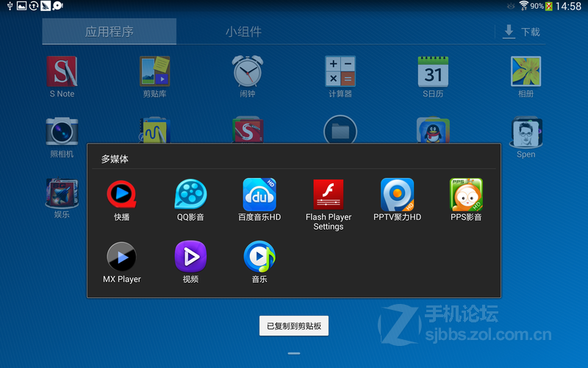Open the red S app icon behind folder

coord(248,130)
